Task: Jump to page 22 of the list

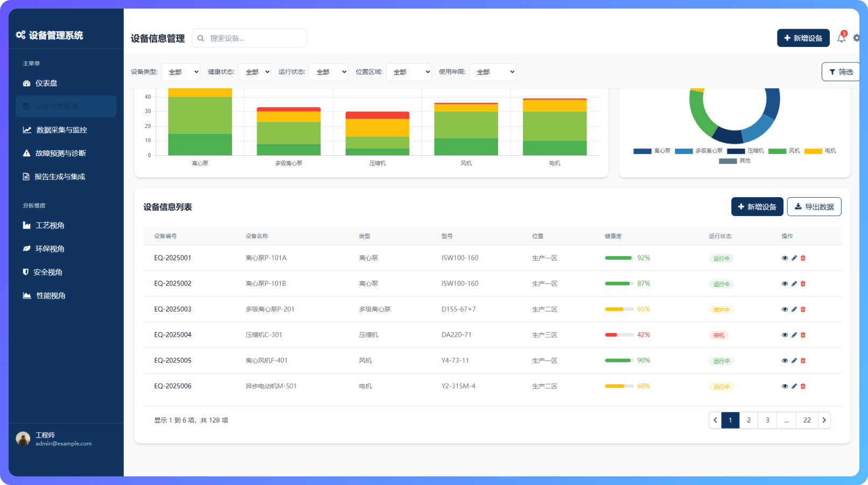Action: tap(807, 420)
